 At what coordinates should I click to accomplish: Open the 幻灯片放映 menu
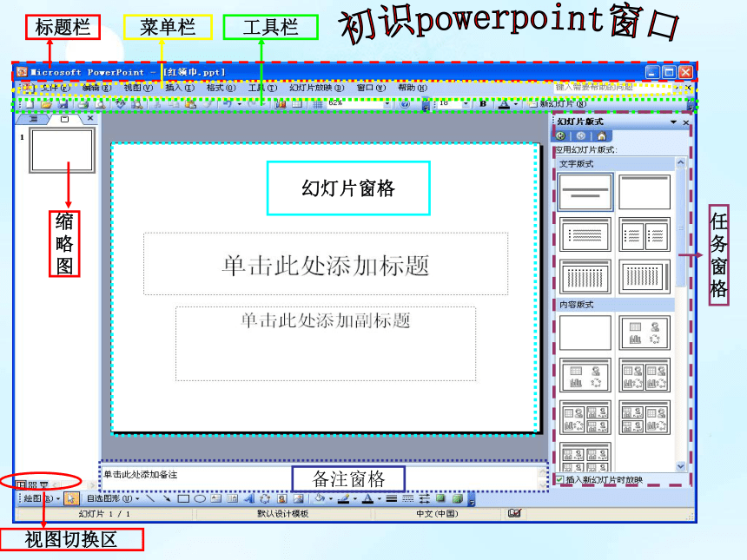pos(316,88)
